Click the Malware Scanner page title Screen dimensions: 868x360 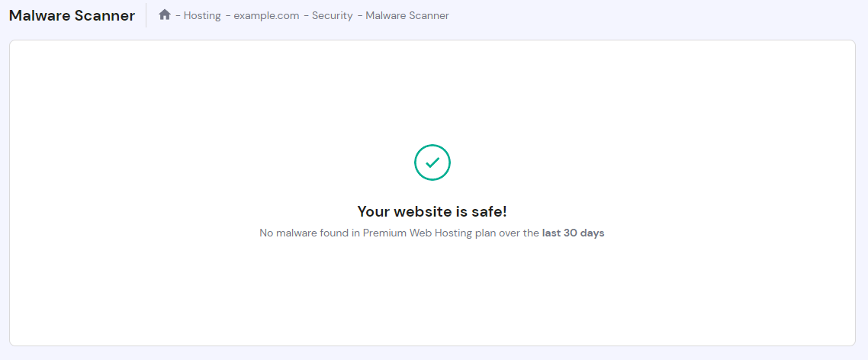[72, 15]
